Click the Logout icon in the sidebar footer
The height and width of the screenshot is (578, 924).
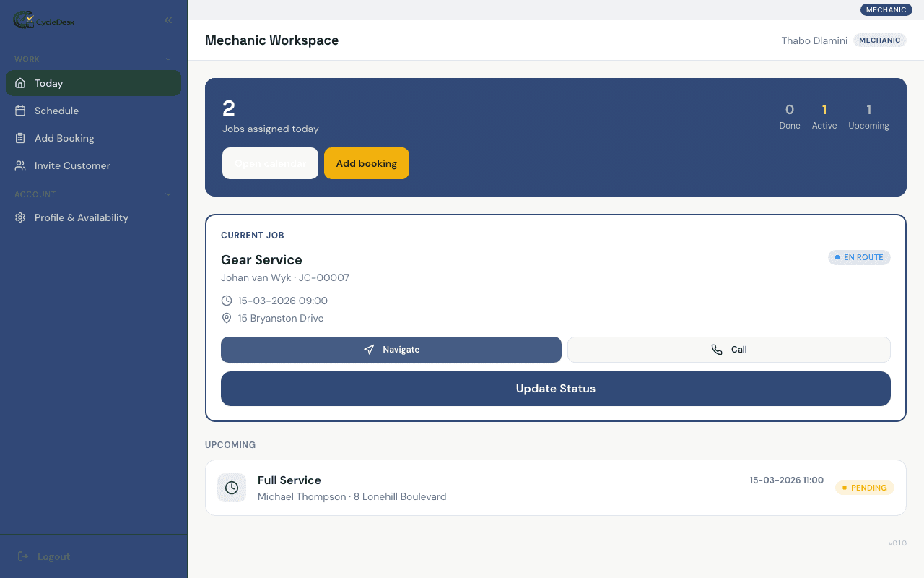(21, 556)
